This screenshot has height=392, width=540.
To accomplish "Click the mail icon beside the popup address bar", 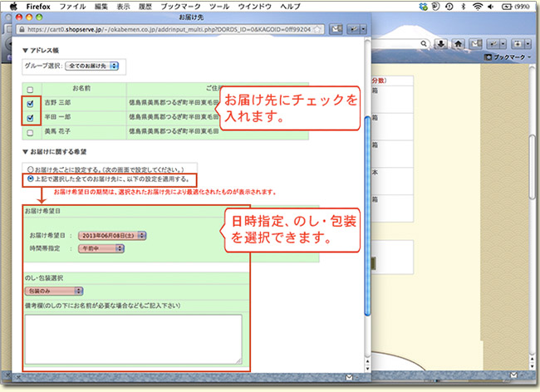I will 336,27.
